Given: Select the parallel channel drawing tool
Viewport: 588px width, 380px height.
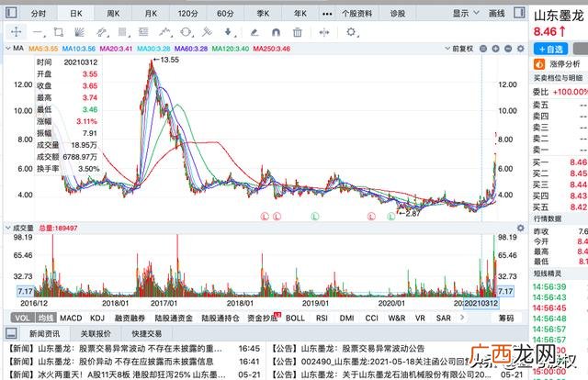Looking at the screenshot, I should point(101,32).
